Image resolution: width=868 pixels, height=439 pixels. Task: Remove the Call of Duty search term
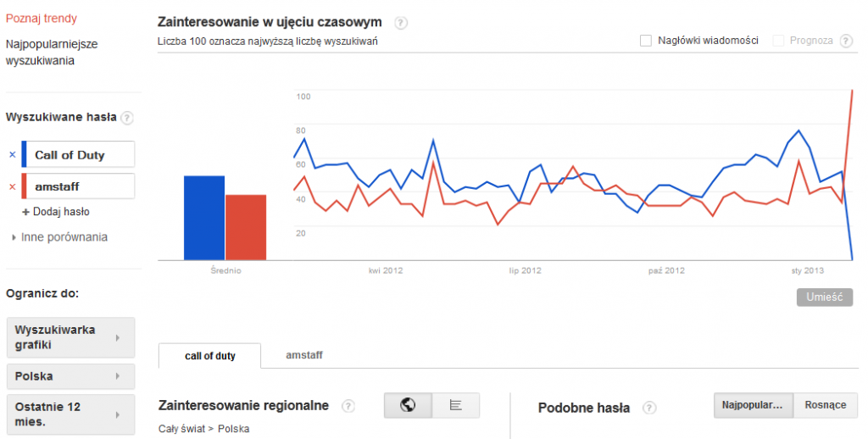point(12,155)
